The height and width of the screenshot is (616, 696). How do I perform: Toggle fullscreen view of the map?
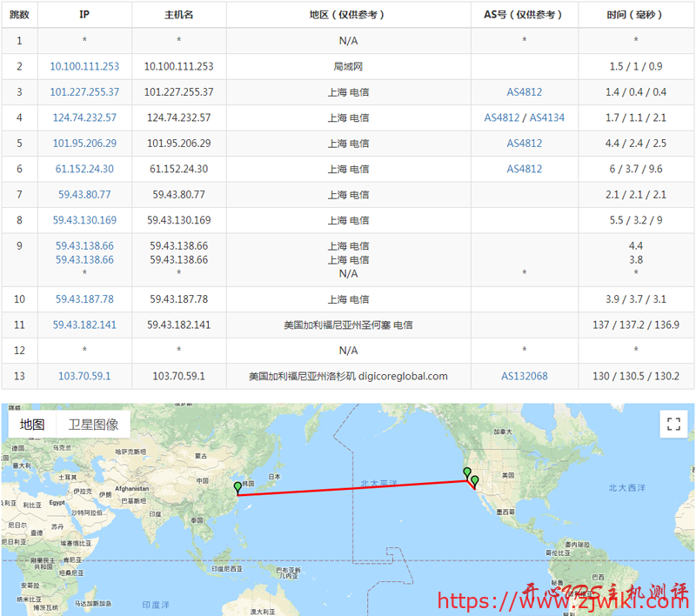click(672, 425)
